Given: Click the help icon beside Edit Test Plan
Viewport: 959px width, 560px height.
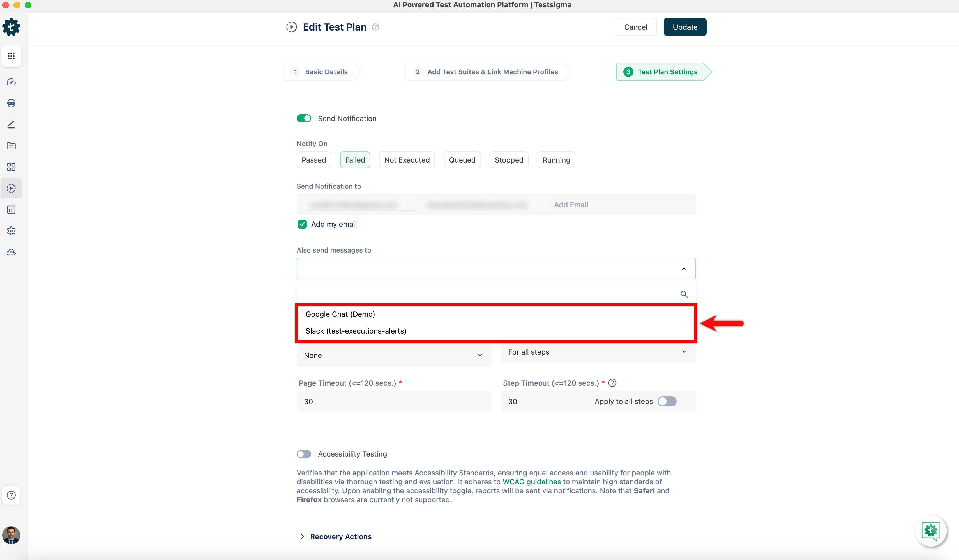Looking at the screenshot, I should tap(375, 27).
